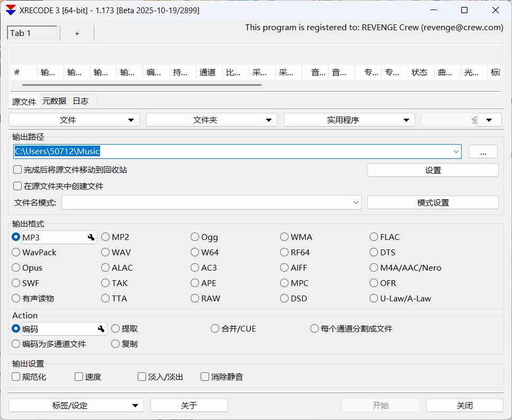Switch to the 日志 tab
The width and height of the screenshot is (512, 420).
point(81,101)
